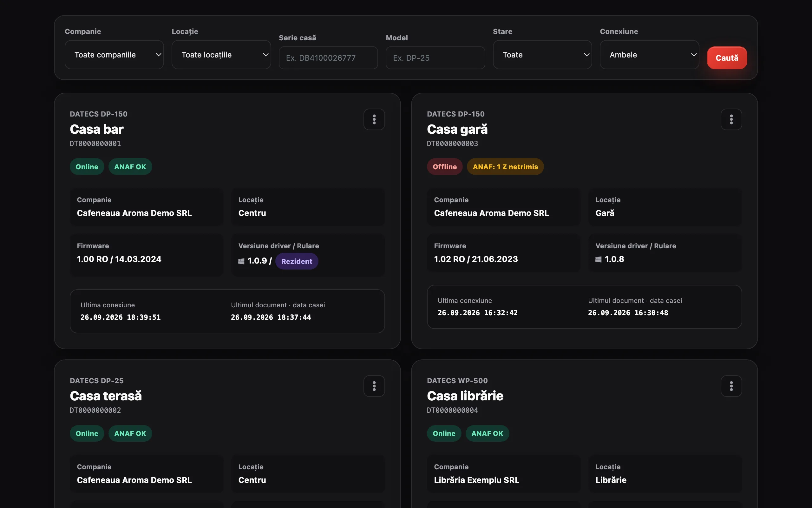This screenshot has height=508, width=812.
Task: Click the ANAF OK badge on Casa librărie
Action: [x=487, y=433]
